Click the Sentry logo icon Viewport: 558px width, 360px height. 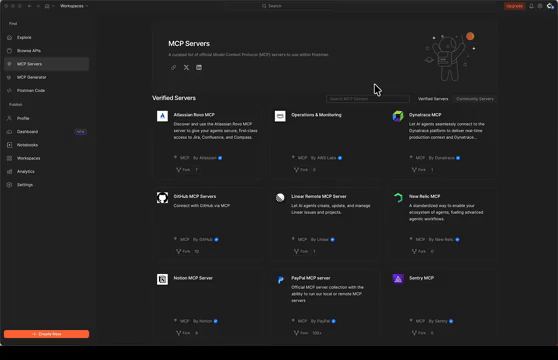tap(398, 279)
